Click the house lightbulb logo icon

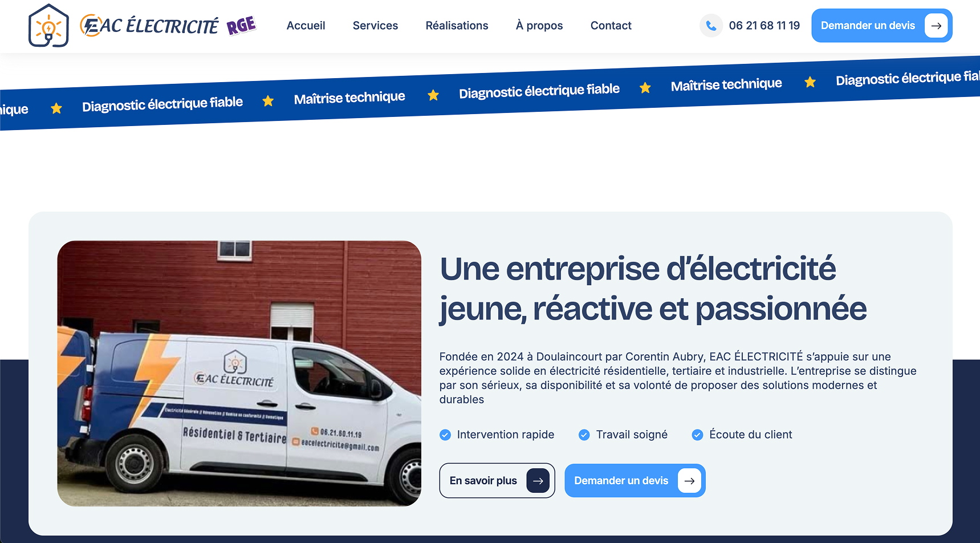coord(48,26)
